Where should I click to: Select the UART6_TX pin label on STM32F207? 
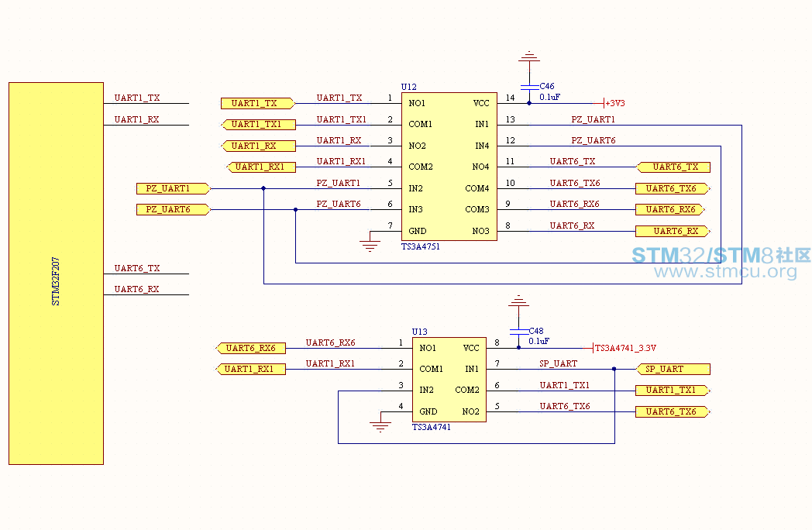point(137,268)
